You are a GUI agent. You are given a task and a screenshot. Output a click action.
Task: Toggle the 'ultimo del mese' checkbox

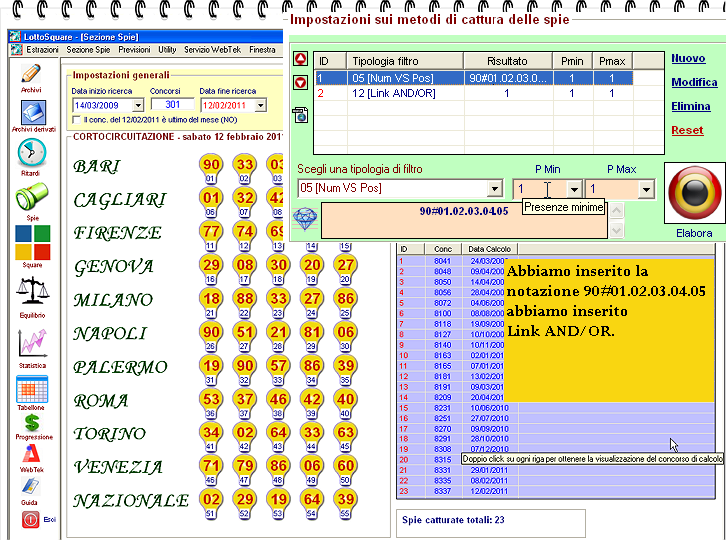pos(77,119)
